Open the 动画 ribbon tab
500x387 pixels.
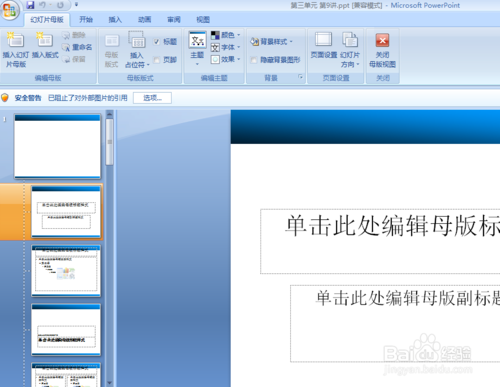pos(144,20)
